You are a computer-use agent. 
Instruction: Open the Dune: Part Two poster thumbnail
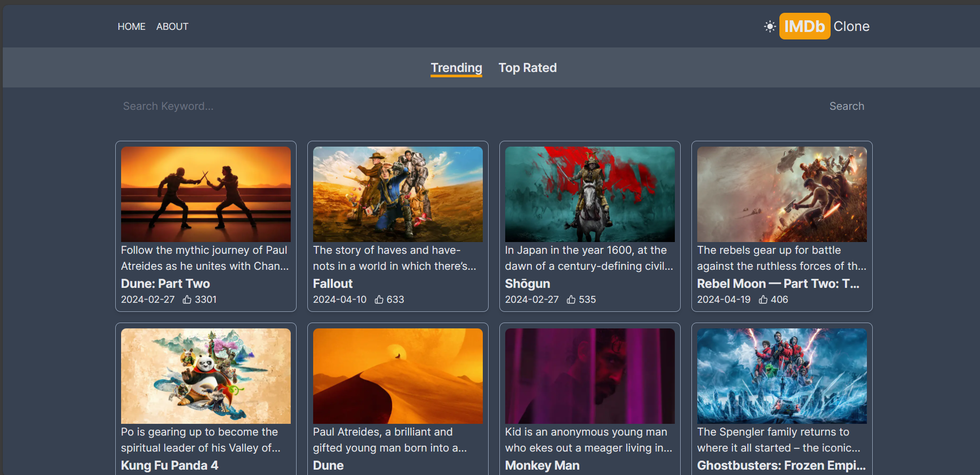click(x=206, y=194)
